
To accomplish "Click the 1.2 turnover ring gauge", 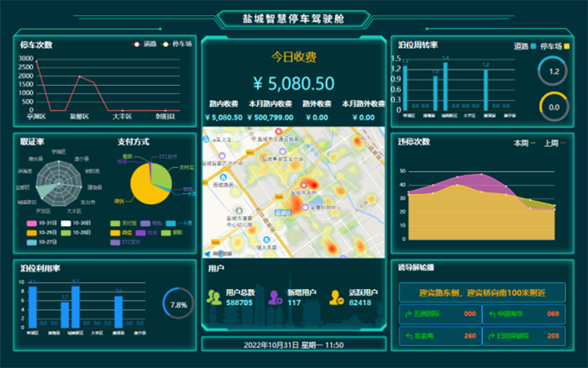I will tap(553, 72).
